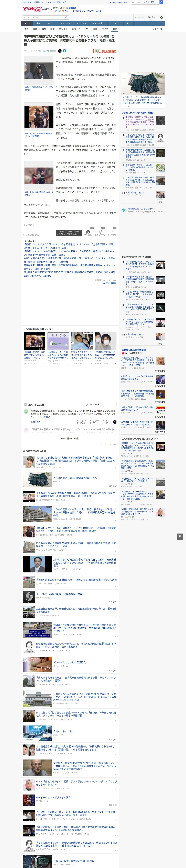Screen dimensions: 186x868
Task: Open the police aiming guns photo
Action: 39,176
